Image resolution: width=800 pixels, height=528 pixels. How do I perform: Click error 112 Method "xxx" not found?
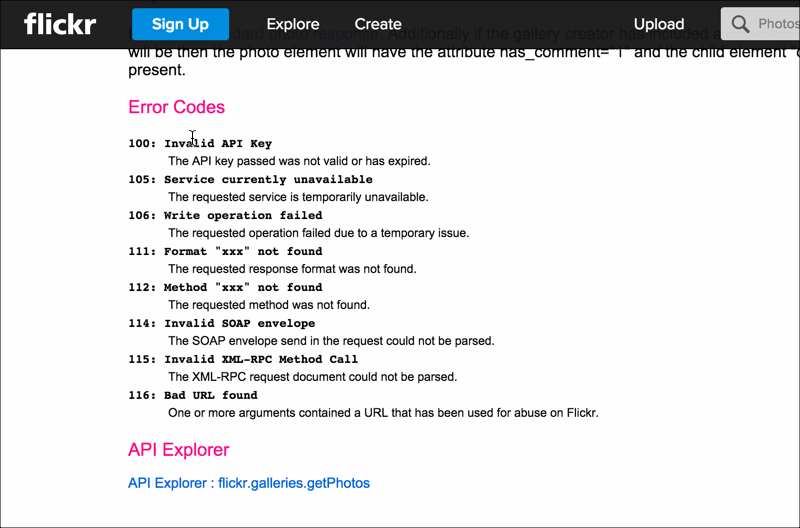click(x=225, y=288)
